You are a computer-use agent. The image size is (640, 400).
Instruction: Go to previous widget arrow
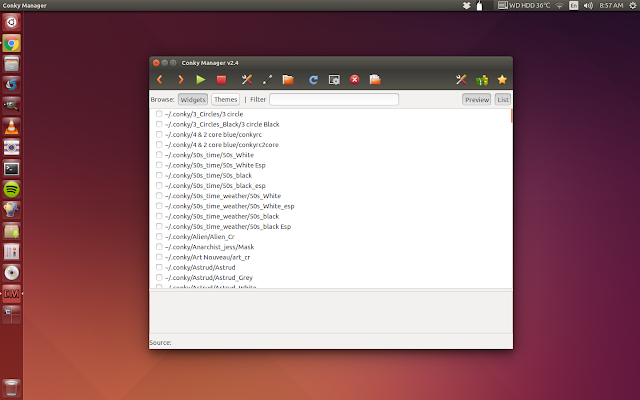pos(160,80)
